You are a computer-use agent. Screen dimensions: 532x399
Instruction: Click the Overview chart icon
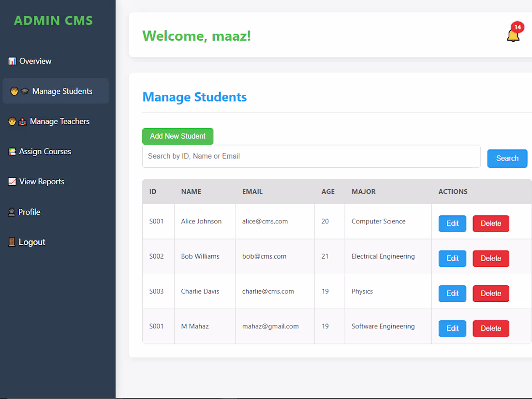pyautogui.click(x=11, y=61)
